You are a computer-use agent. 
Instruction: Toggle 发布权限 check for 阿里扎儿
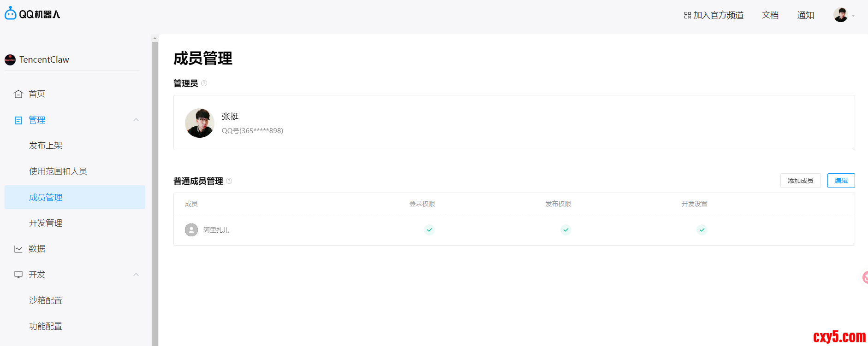click(566, 230)
